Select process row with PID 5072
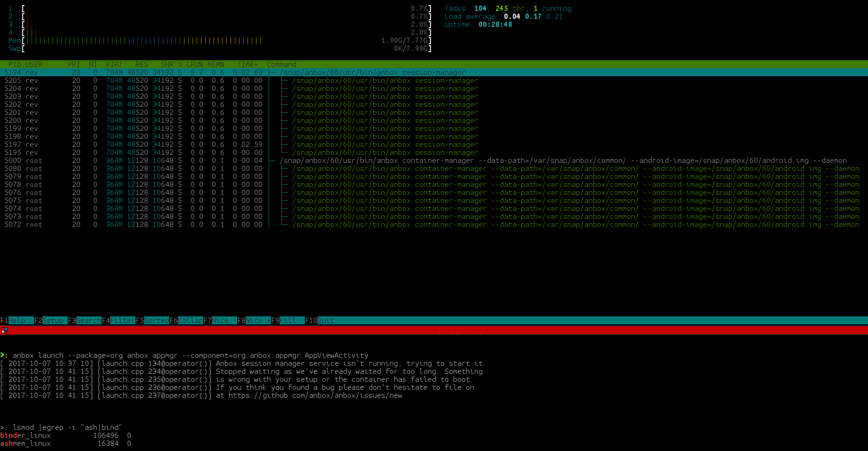Image resolution: width=868 pixels, height=451 pixels. [434, 225]
